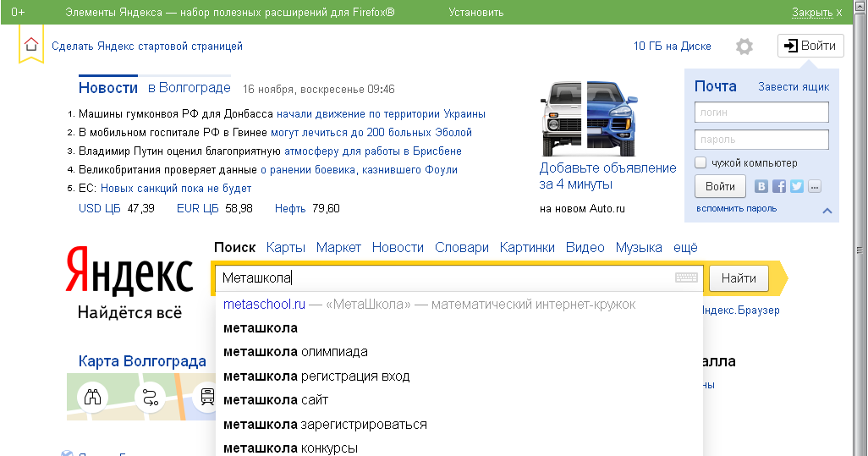
Task: Open the Маркет tab
Action: click(338, 247)
